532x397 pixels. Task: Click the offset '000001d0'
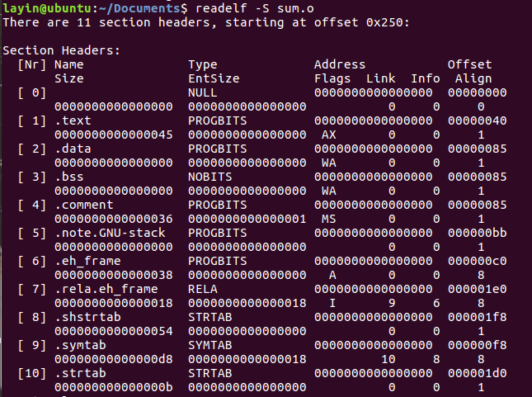[477, 373]
